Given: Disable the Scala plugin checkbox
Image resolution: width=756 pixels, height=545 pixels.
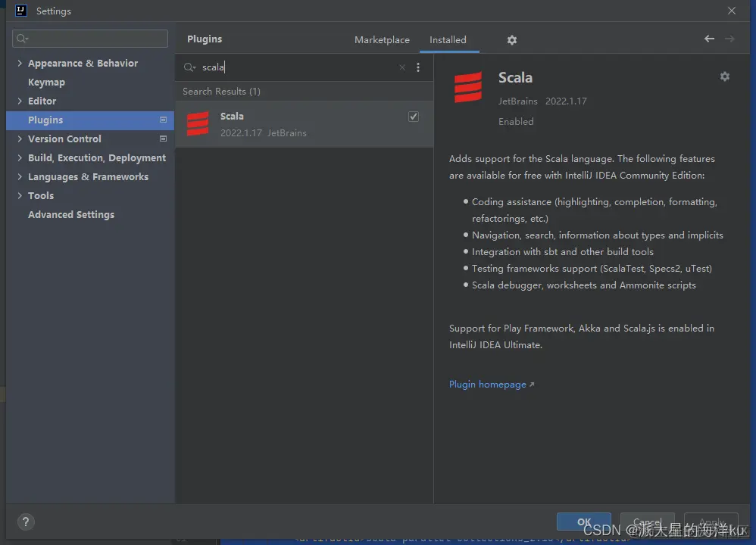Looking at the screenshot, I should [x=413, y=117].
